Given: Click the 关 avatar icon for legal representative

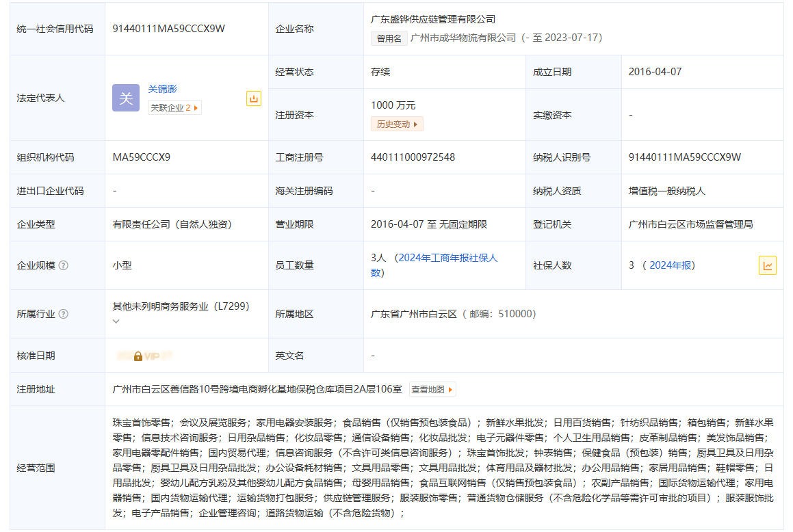Looking at the screenshot, I should (126, 98).
